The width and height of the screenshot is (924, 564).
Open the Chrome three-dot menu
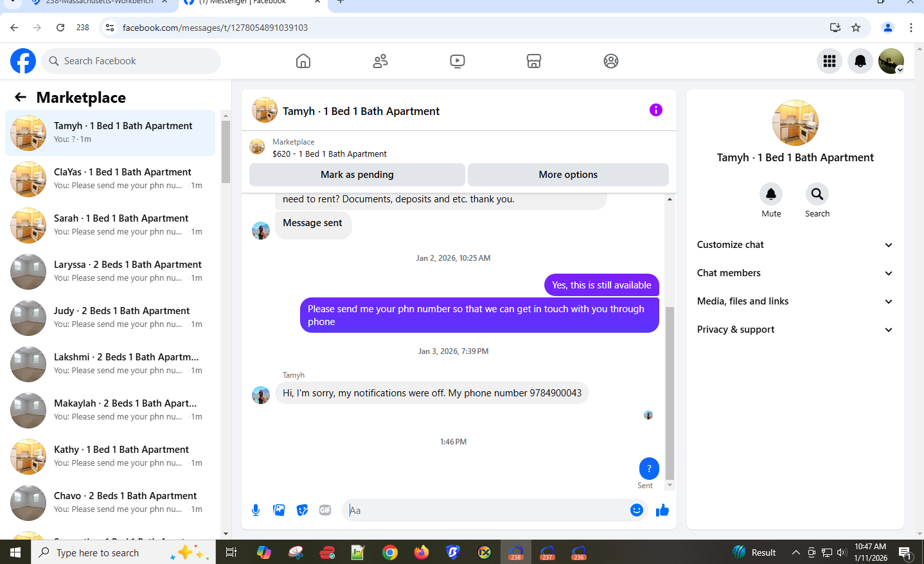coord(911,28)
